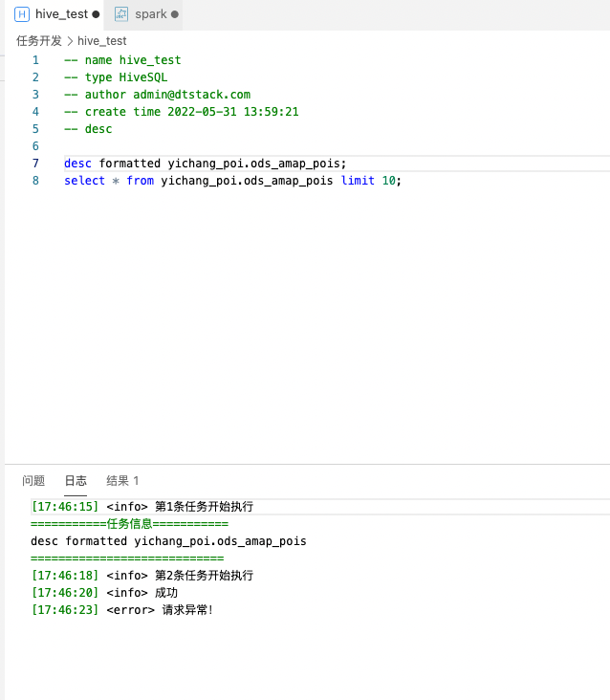
Task: Click the create time 2022-05-31 comment line
Action: click(181, 112)
